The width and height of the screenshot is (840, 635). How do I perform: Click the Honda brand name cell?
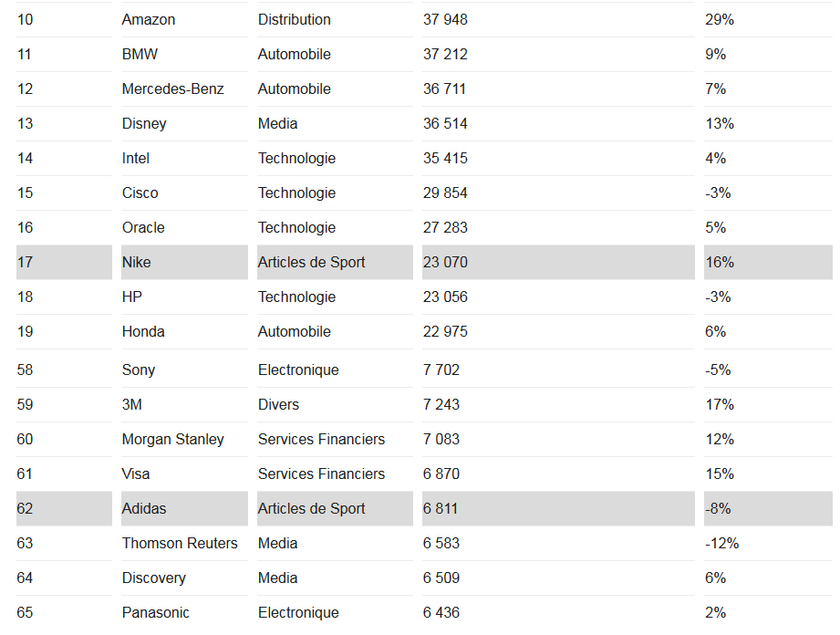pos(143,331)
